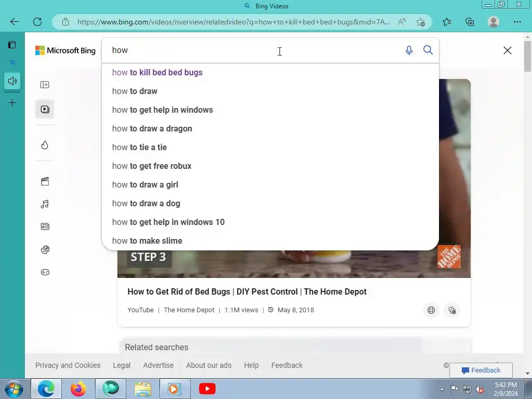
Task: Choose suggestion 'how to get free robux'
Action: click(x=270, y=166)
